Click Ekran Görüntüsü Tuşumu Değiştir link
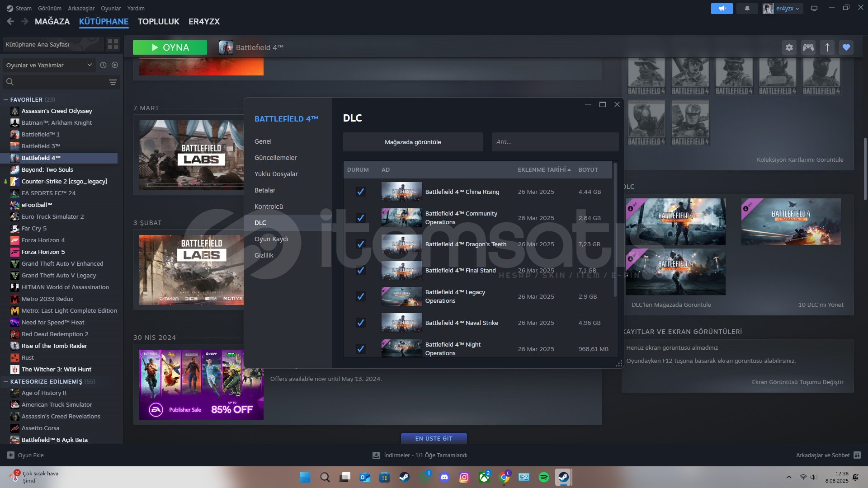Viewport: 868px width, 488px height. coord(797,382)
